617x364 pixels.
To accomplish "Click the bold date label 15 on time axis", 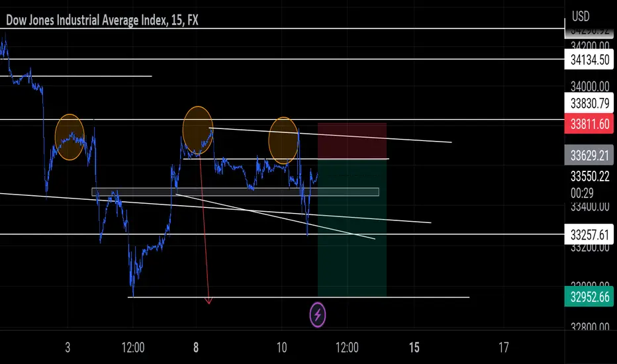I will 414,347.
